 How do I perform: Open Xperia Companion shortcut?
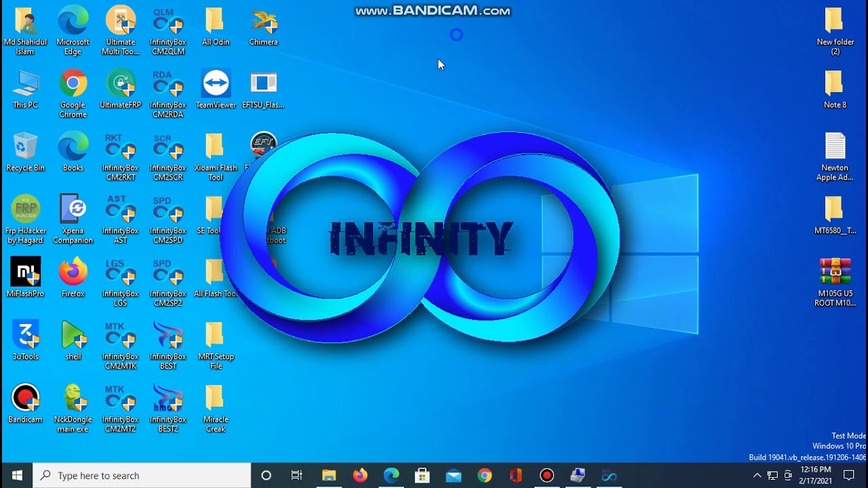click(x=73, y=220)
